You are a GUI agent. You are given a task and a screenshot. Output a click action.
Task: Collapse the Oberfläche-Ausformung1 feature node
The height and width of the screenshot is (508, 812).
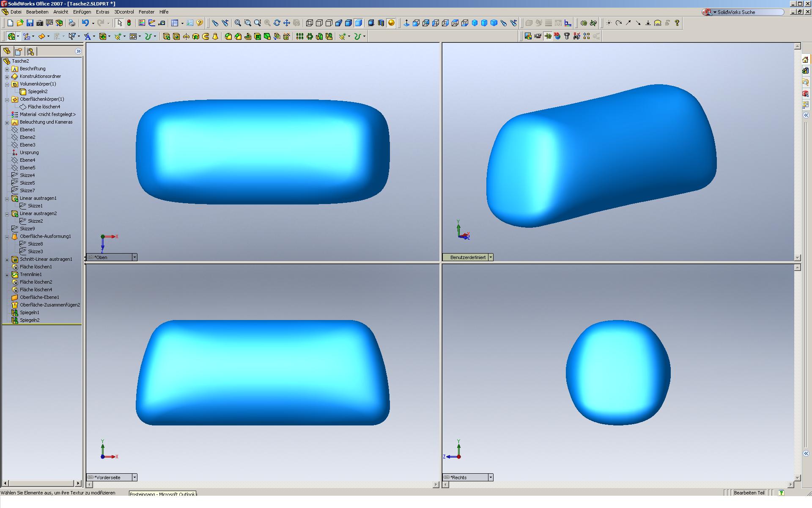pyautogui.click(x=7, y=237)
